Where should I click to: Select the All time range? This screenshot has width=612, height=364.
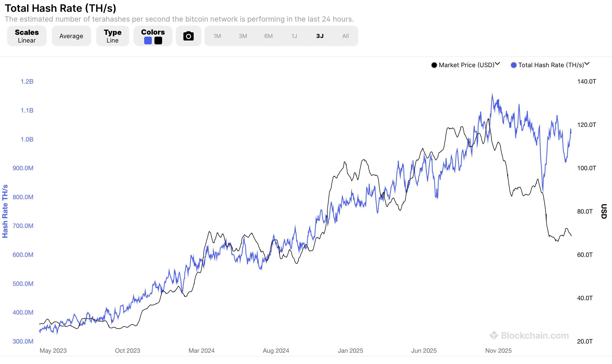pyautogui.click(x=345, y=36)
